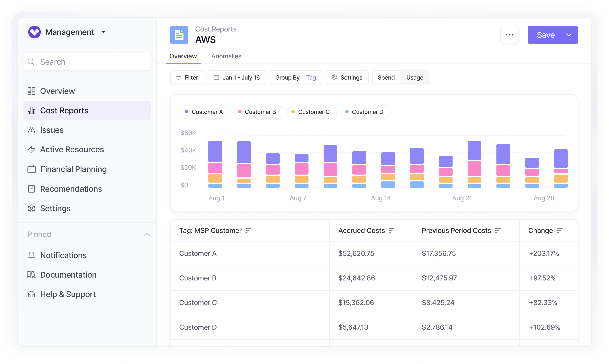Open the Save button dropdown arrow

(x=569, y=35)
